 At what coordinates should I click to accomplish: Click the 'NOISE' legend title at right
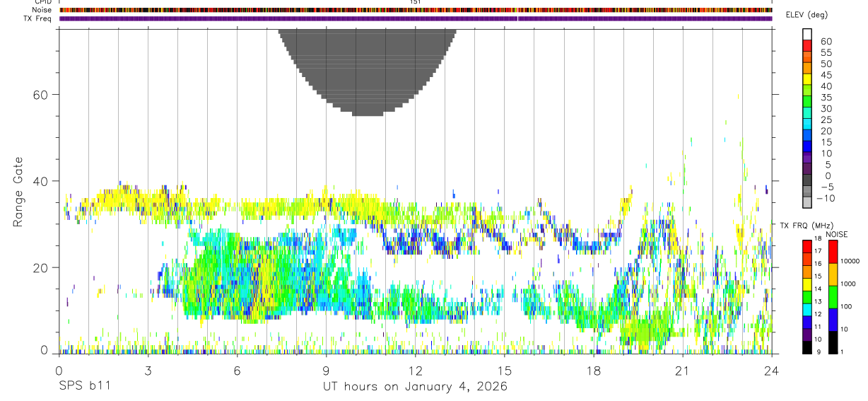click(836, 234)
